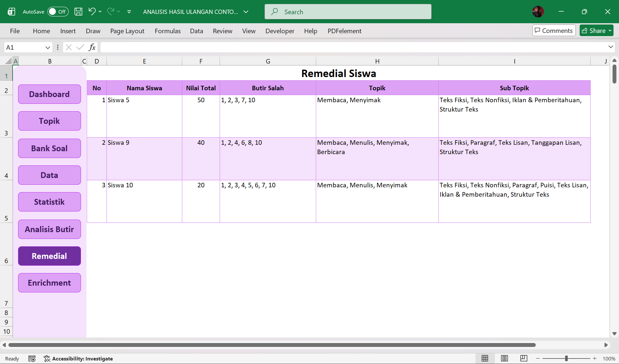This screenshot has height=364, width=619.
Task: Click the Undo arrow icon
Action: (92, 12)
